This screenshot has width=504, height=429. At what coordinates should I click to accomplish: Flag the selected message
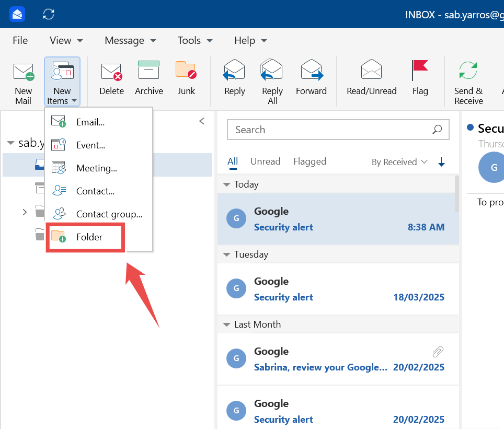(x=420, y=78)
